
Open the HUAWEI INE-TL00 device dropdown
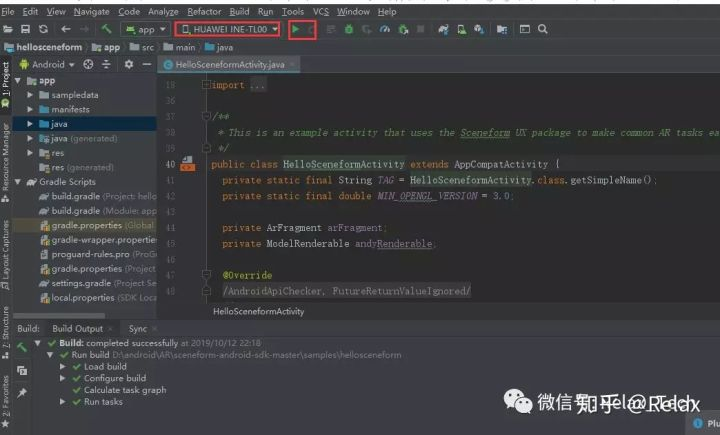click(x=227, y=29)
